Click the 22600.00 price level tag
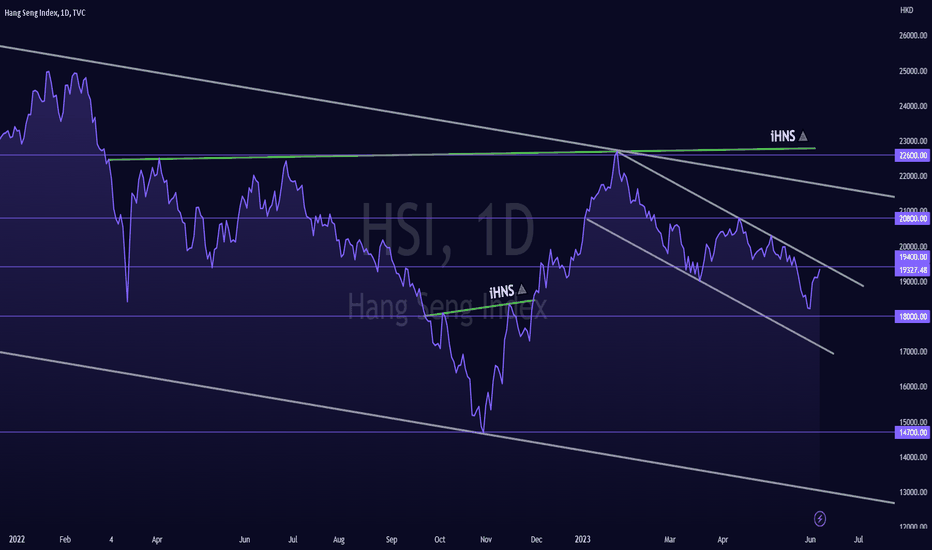Image resolution: width=932 pixels, height=550 pixels. [x=912, y=155]
